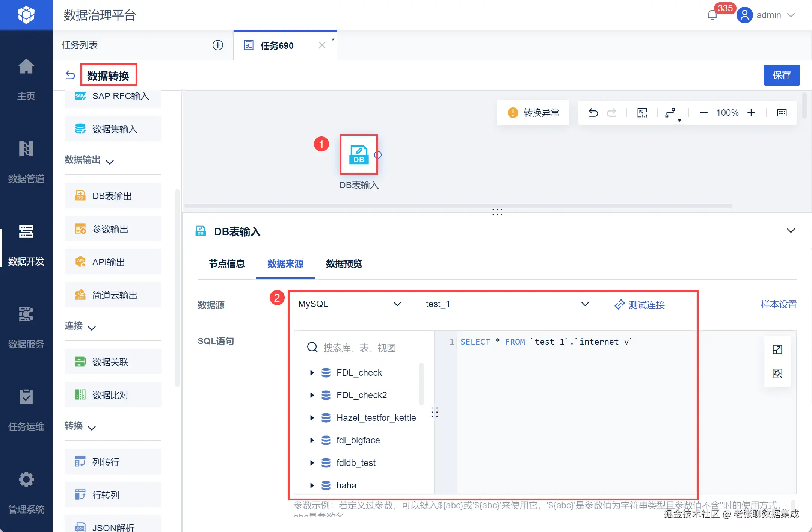Click the 测试连接 link
Screen dimensions: 812x532
[640, 305]
